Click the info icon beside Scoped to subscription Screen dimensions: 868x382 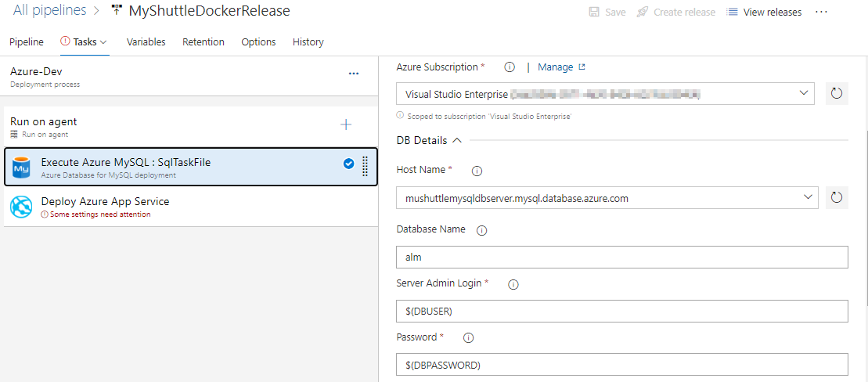400,117
